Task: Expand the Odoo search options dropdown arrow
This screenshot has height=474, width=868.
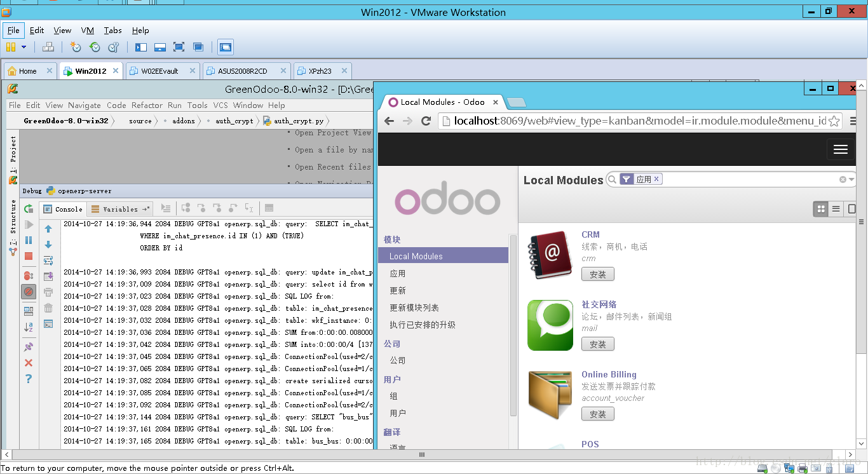Action: 853,180
